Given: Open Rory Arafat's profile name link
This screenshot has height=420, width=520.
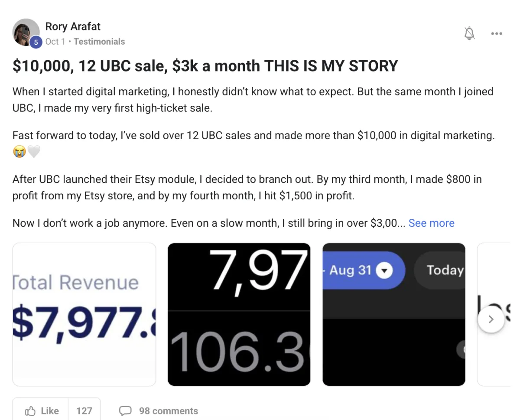Looking at the screenshot, I should pos(73,26).
